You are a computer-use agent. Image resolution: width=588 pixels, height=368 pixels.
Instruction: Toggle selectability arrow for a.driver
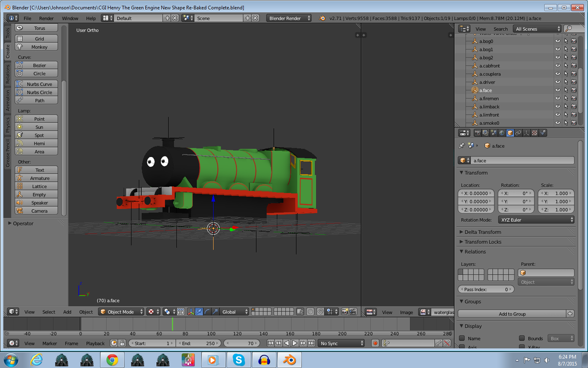pos(566,82)
